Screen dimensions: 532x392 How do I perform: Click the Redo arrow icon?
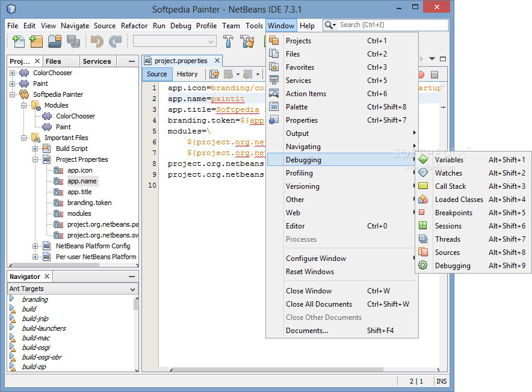pos(116,41)
